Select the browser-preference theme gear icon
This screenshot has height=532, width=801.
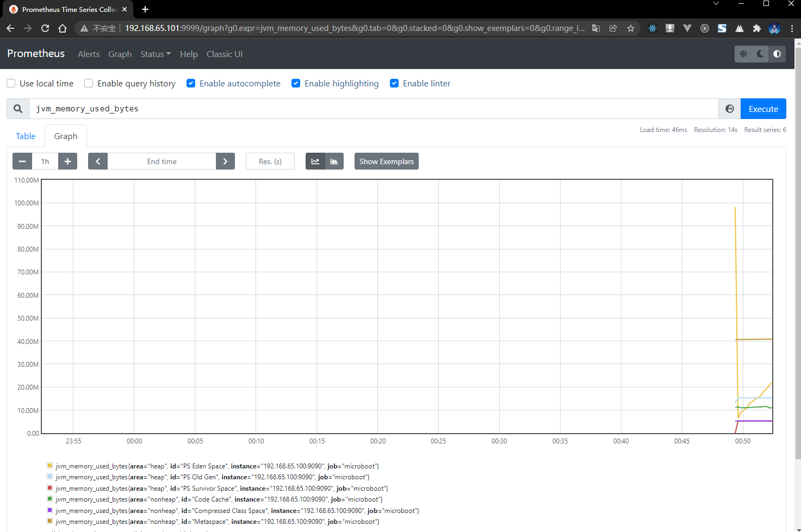click(743, 54)
